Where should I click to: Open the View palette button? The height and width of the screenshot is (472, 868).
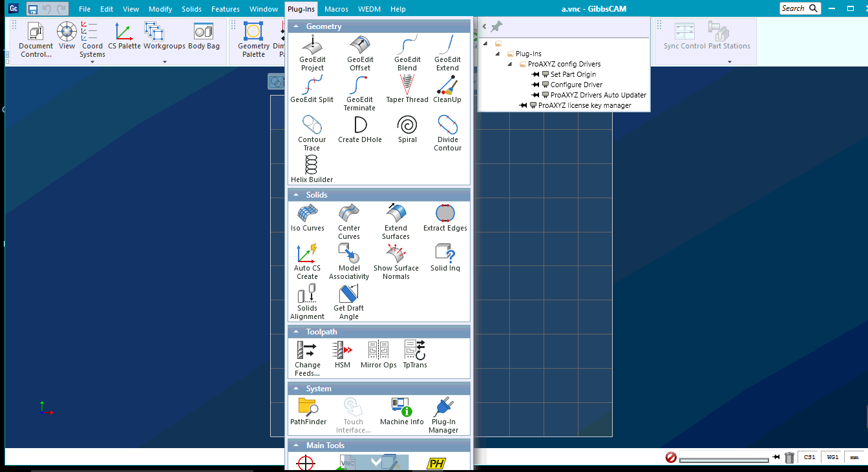coord(67,36)
